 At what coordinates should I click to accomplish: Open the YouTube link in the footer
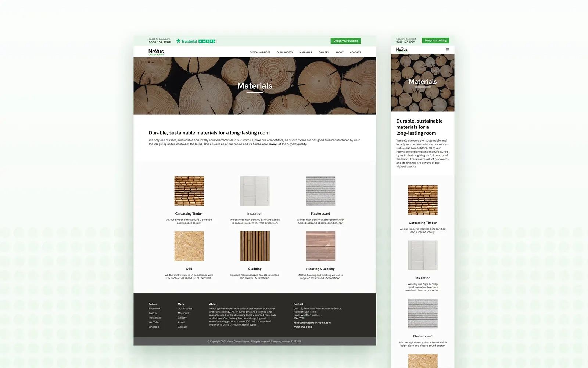tap(153, 322)
